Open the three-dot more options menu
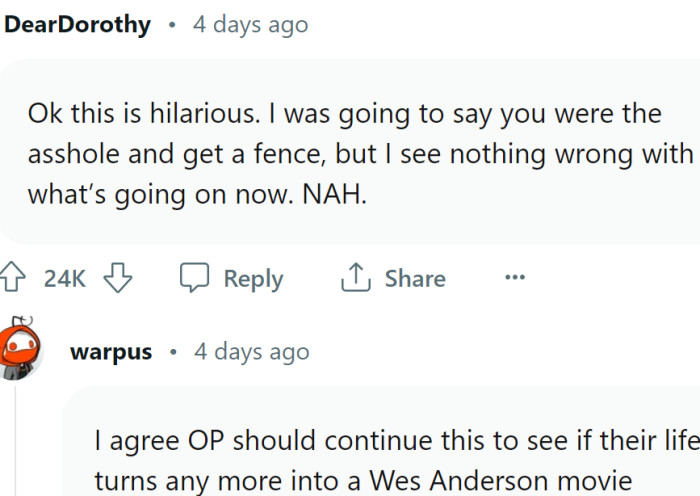700x496 pixels. [515, 278]
